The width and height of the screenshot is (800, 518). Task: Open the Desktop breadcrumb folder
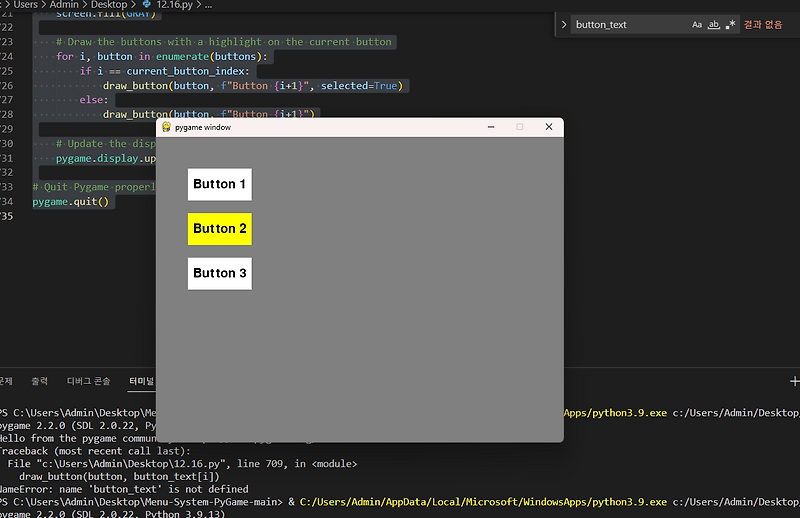(x=109, y=5)
